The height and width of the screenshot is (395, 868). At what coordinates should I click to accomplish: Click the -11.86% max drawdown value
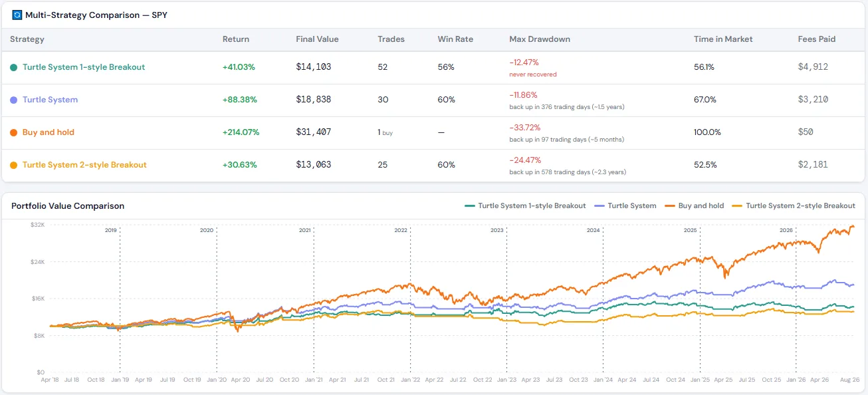(524, 95)
